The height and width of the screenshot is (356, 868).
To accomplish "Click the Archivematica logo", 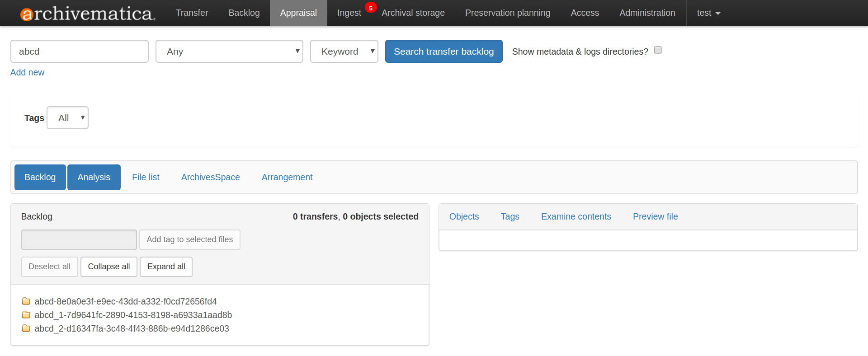I will (88, 14).
